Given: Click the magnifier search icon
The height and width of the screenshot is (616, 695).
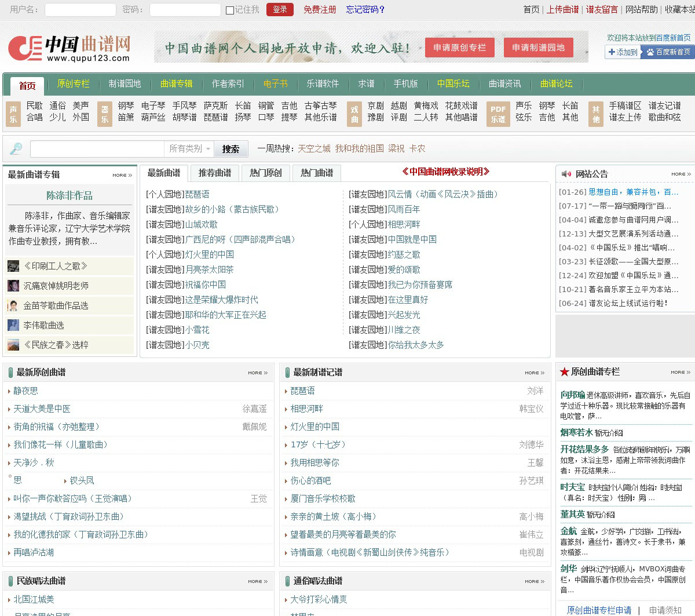Looking at the screenshot, I should coord(16,149).
